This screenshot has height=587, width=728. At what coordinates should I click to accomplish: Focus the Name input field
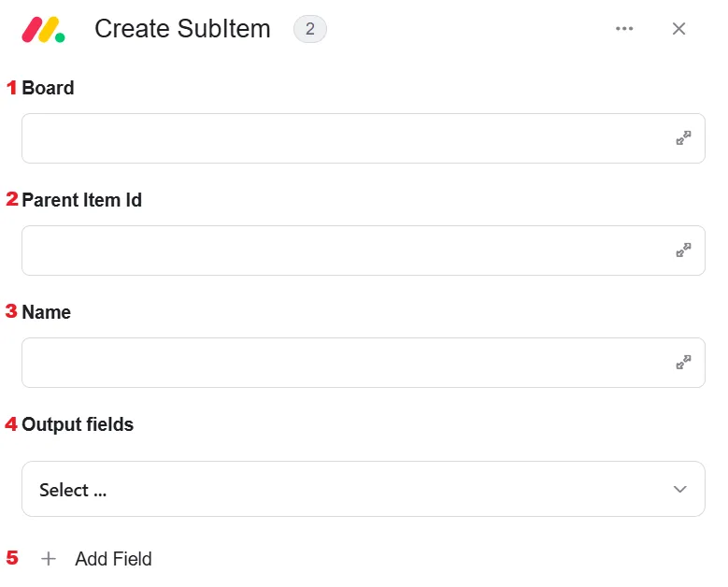pos(364,363)
